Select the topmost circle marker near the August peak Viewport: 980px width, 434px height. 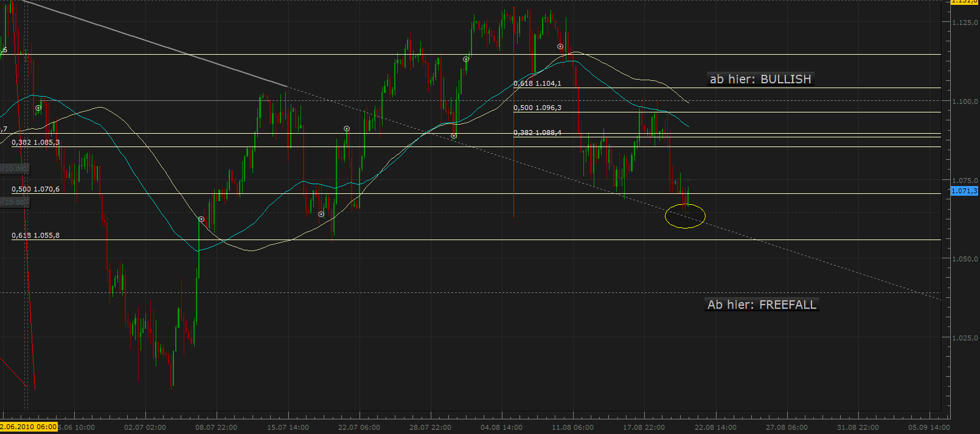pyautogui.click(x=560, y=47)
